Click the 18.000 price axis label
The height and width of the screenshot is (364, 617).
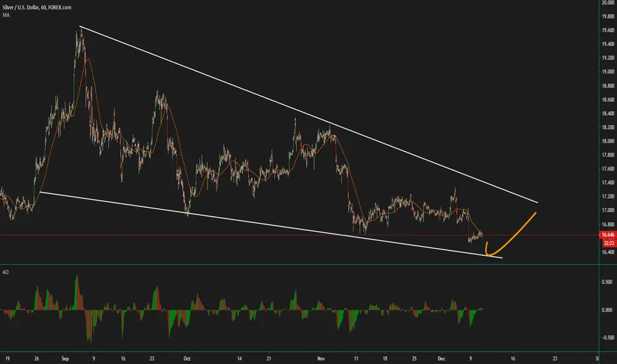(608, 141)
